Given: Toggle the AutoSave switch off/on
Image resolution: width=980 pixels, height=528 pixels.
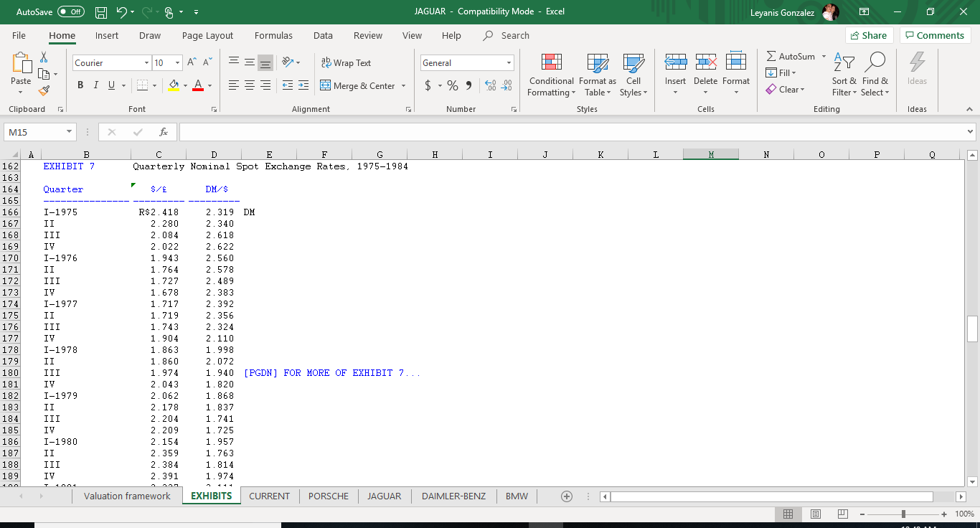Looking at the screenshot, I should pos(70,11).
